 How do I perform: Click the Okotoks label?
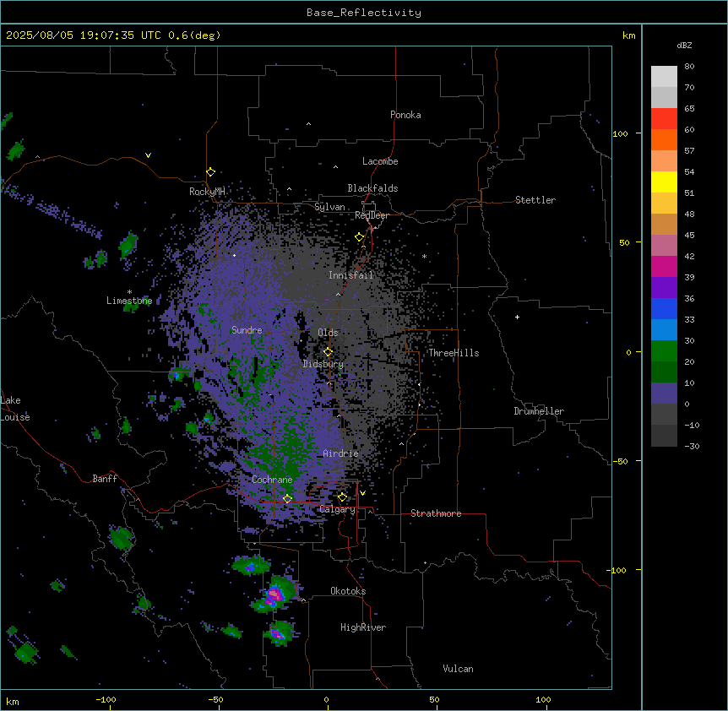coord(348,591)
